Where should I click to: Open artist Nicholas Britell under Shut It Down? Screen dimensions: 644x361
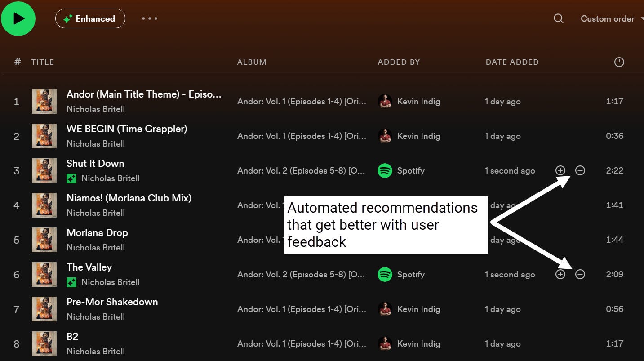pos(111,178)
